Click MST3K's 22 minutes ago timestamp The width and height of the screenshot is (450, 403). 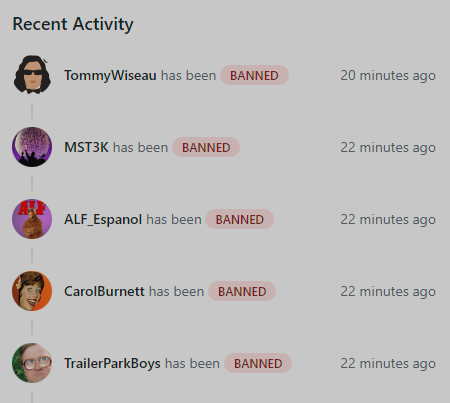(x=388, y=148)
